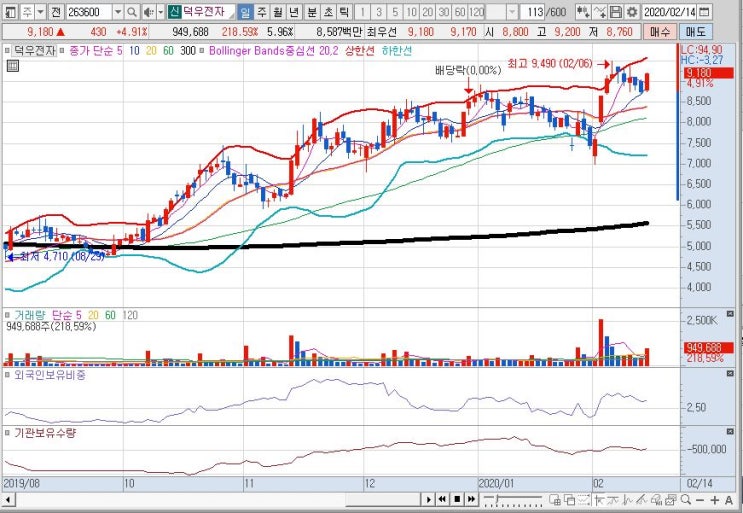This screenshot has width=743, height=513.
Task: Choose the 60 interval button
Action: (460, 11)
